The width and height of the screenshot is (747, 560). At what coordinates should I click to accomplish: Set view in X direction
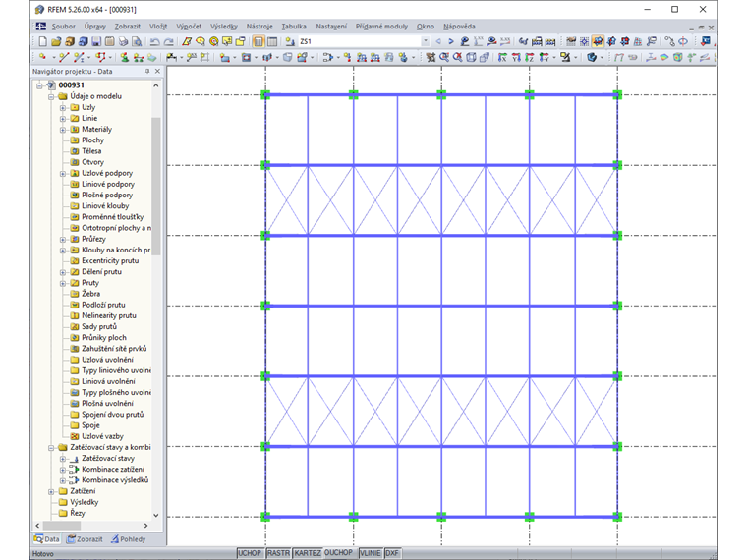502,57
